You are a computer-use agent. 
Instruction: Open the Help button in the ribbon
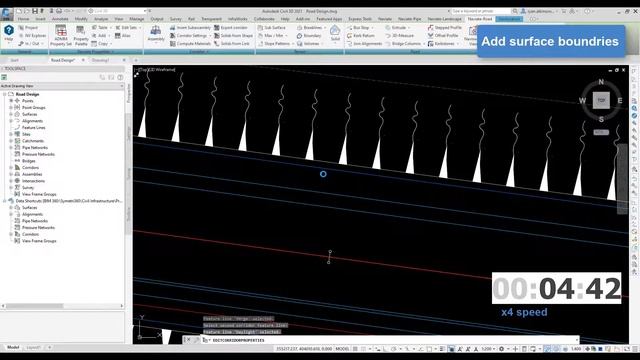9,32
